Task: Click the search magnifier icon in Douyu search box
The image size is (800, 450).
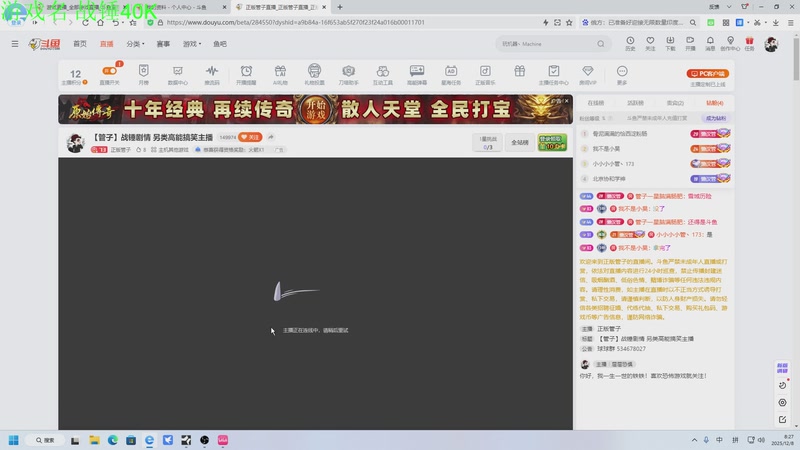Action: pos(601,44)
